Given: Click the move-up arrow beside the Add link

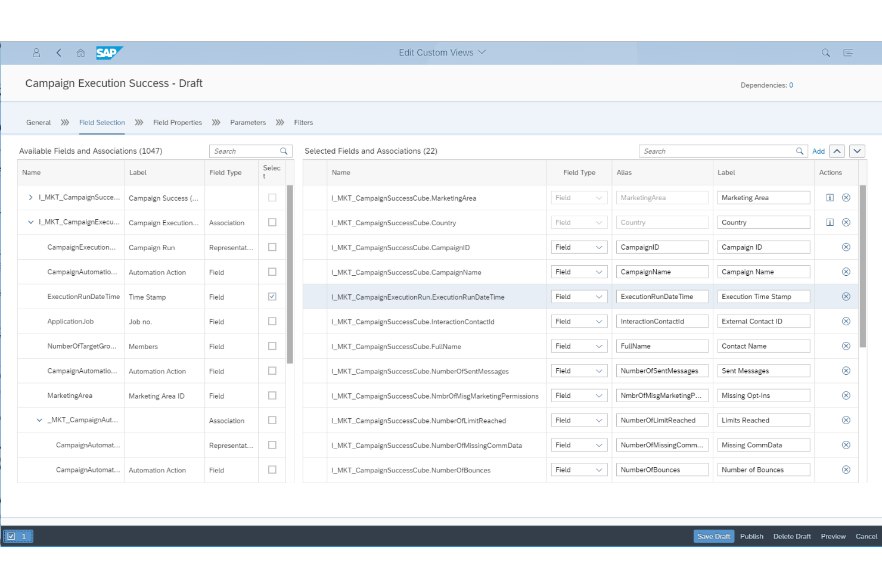Looking at the screenshot, I should click(837, 151).
